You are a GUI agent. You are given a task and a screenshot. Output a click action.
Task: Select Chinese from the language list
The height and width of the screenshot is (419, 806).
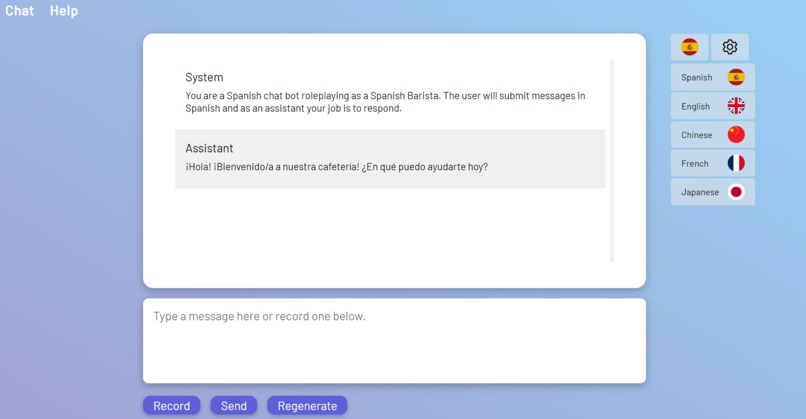click(x=712, y=135)
